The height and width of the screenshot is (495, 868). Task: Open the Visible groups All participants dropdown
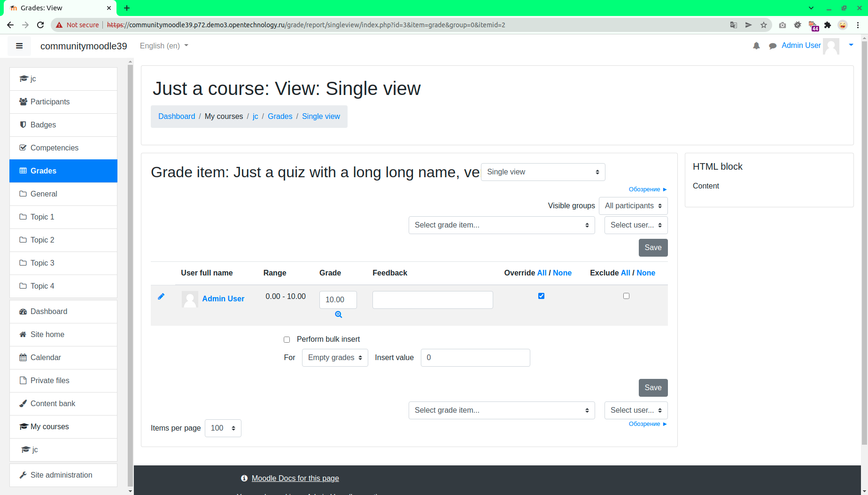[633, 206]
